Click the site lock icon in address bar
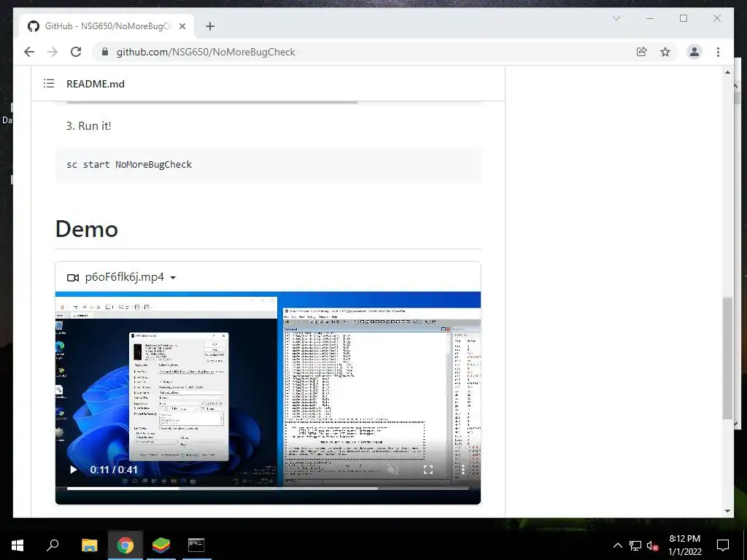 click(x=105, y=52)
